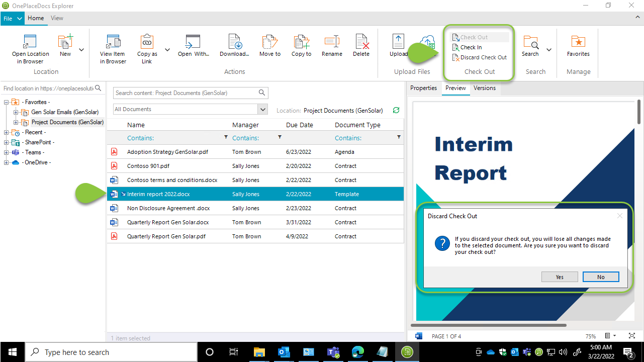Open the Properties tab
Image resolution: width=644 pixels, height=362 pixels.
(x=424, y=88)
